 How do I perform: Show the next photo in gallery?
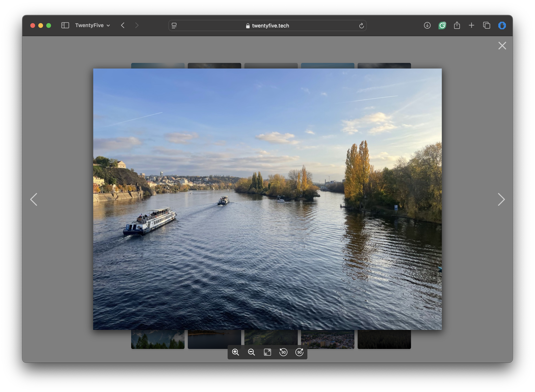(501, 199)
